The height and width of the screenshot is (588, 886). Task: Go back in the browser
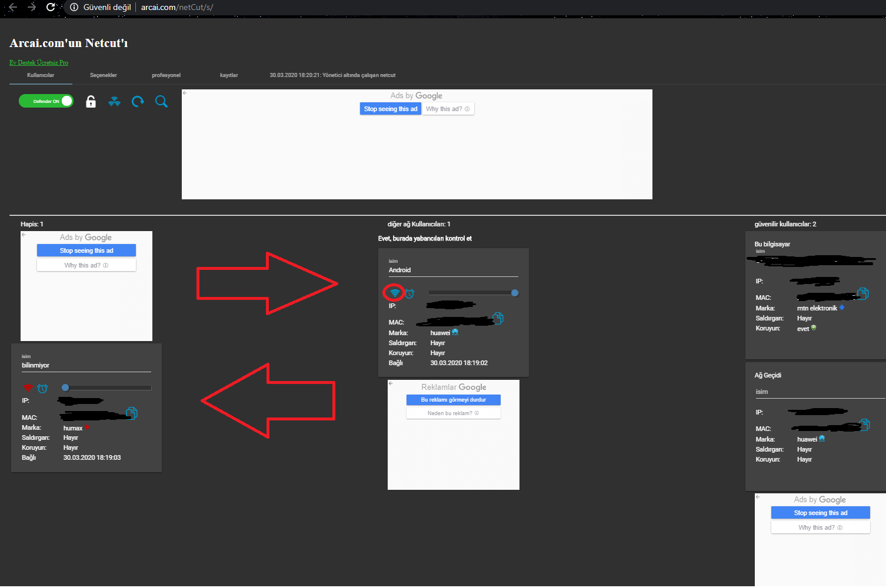[x=12, y=7]
